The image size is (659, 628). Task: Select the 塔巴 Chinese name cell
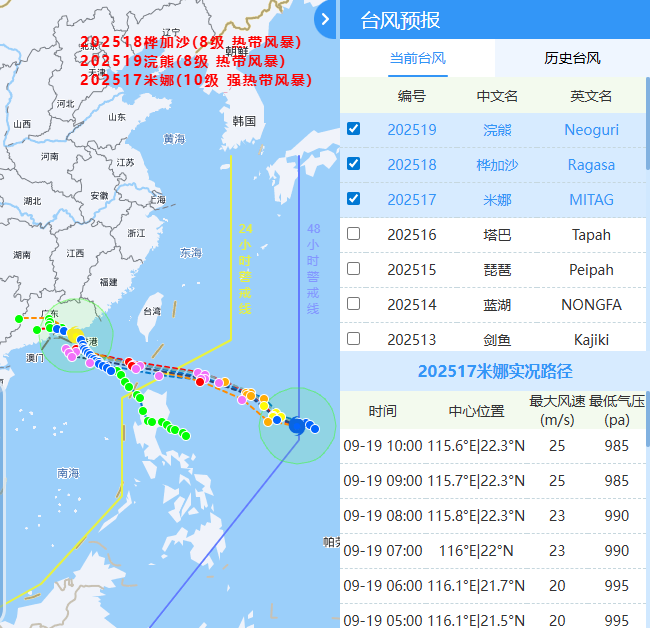(497, 235)
